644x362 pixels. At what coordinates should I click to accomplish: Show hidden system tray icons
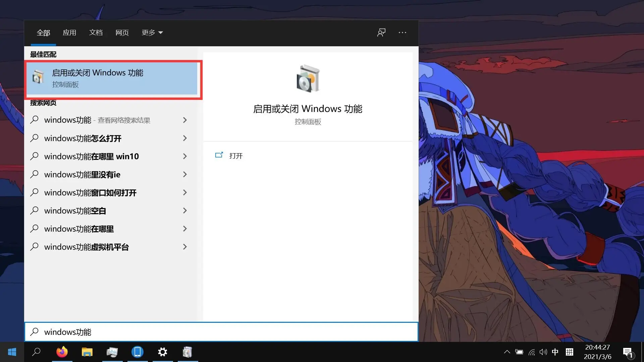tap(507, 352)
